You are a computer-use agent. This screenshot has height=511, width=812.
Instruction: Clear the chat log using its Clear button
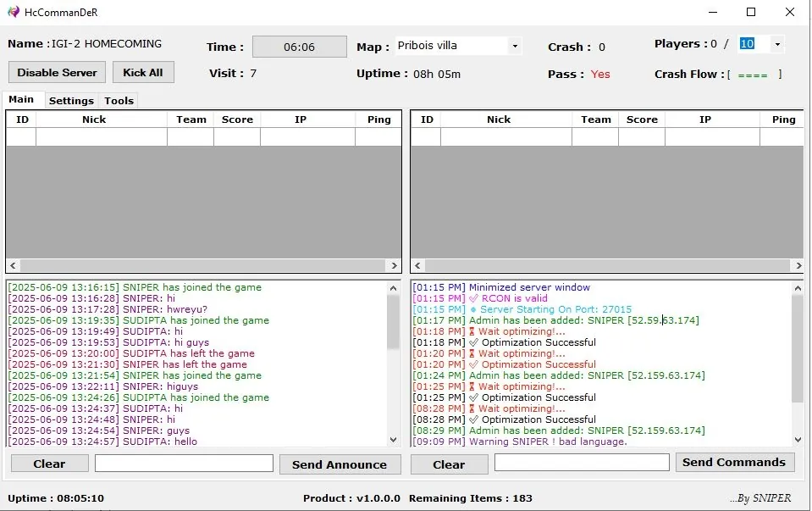click(48, 464)
